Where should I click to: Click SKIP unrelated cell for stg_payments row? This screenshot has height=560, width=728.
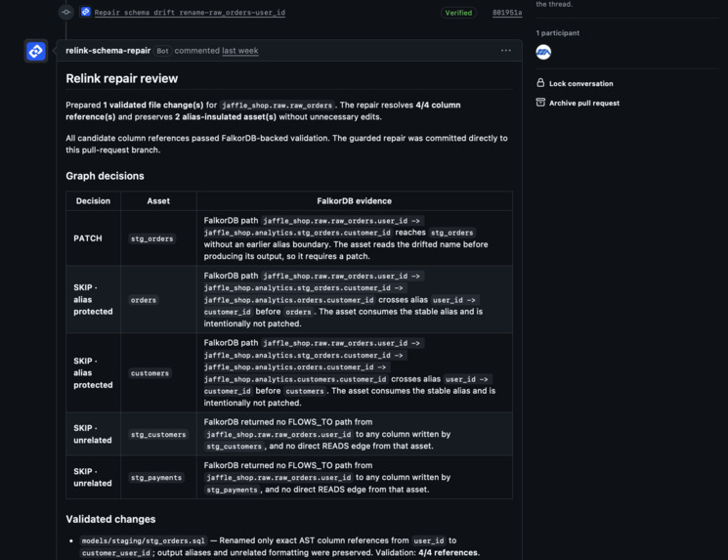[x=93, y=477]
